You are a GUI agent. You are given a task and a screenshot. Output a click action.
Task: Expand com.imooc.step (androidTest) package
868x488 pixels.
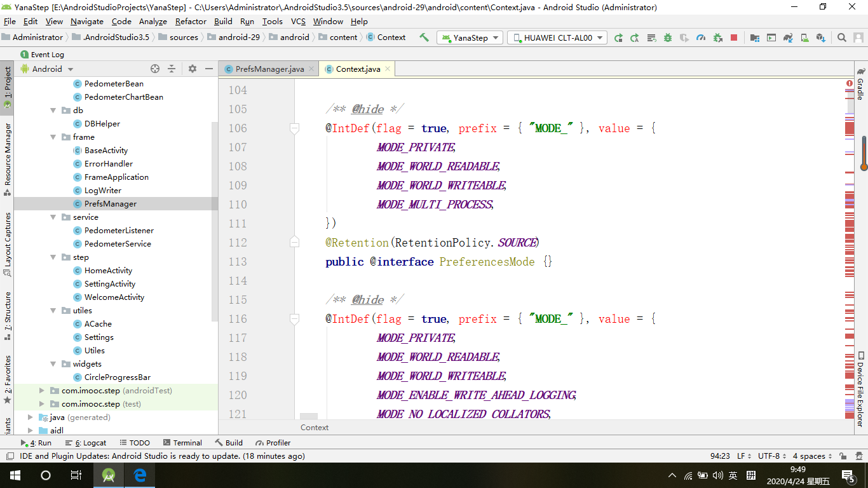[x=42, y=390]
